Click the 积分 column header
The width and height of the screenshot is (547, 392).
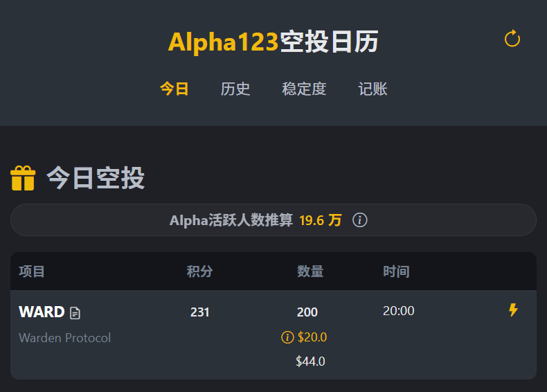(200, 271)
